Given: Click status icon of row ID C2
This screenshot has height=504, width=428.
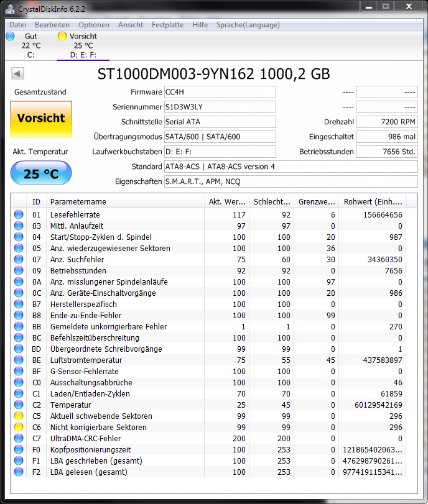Looking at the screenshot, I should coord(19,405).
